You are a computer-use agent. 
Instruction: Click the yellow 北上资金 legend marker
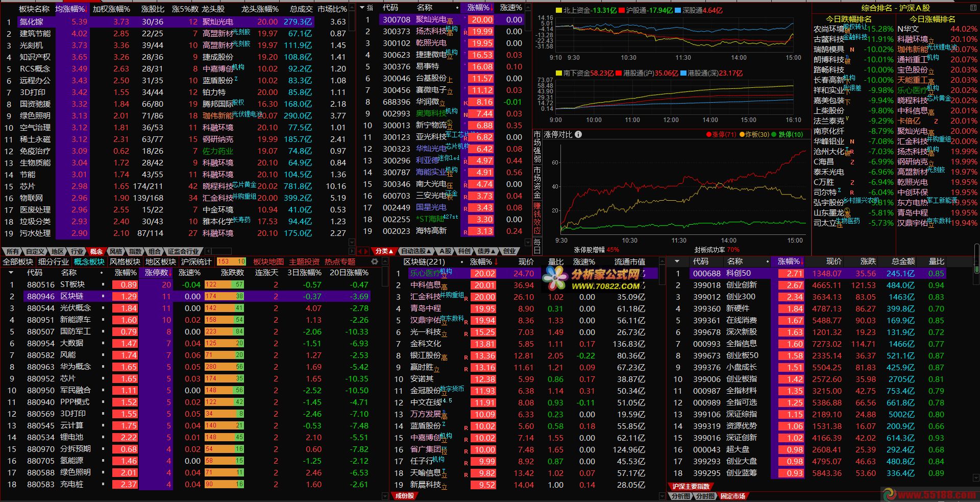point(559,10)
